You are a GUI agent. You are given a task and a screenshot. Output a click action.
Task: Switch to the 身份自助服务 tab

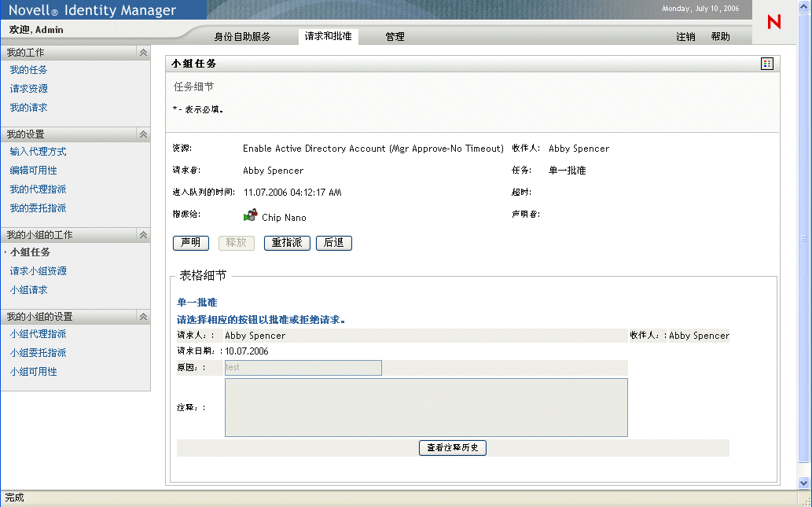tap(242, 37)
